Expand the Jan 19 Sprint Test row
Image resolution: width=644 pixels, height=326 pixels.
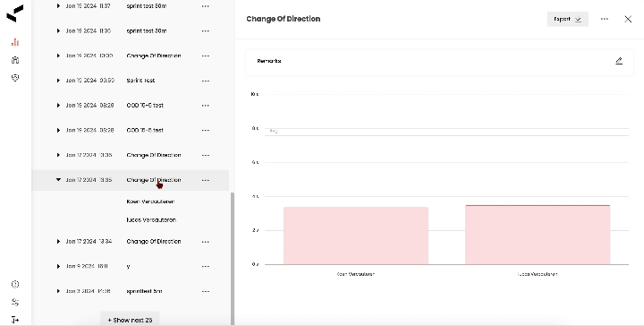pyautogui.click(x=58, y=81)
